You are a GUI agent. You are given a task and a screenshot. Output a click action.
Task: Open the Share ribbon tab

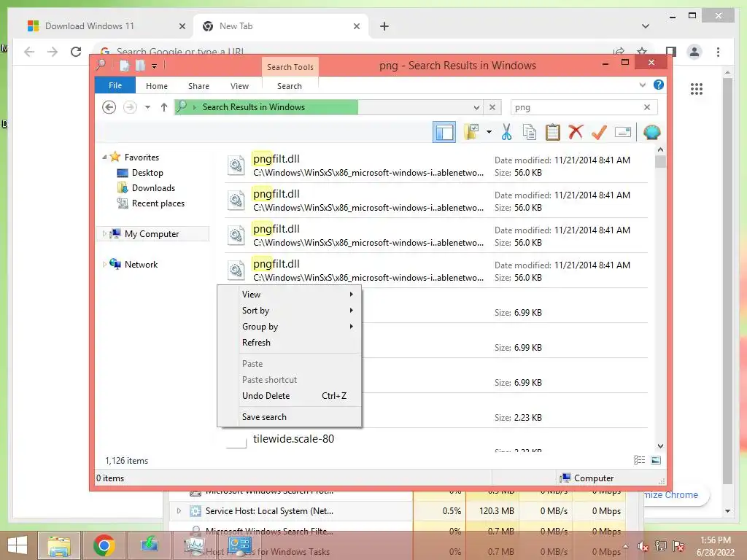(x=198, y=86)
